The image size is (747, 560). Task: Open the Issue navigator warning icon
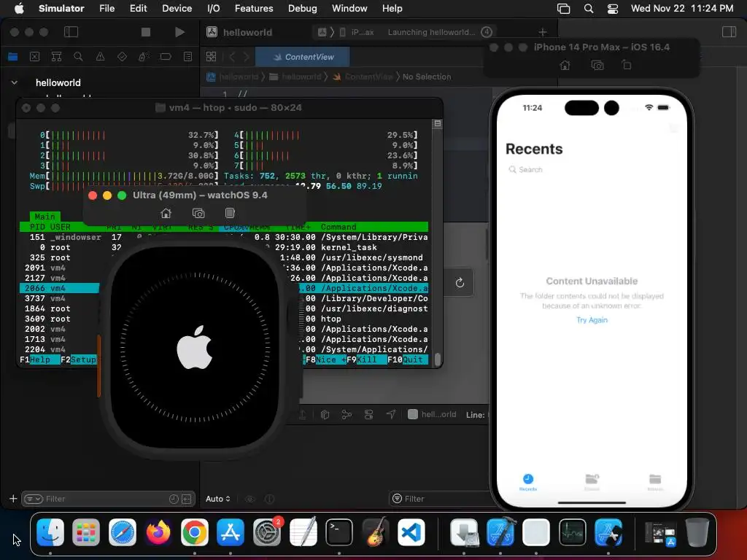[x=100, y=57]
